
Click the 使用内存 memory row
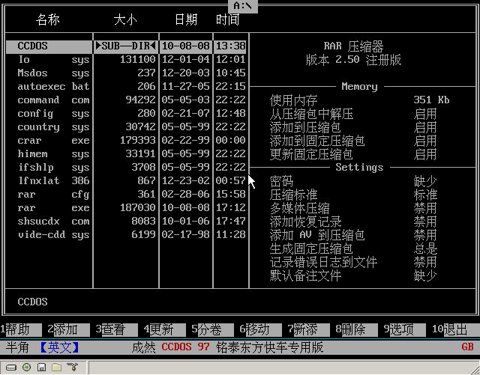tap(360, 100)
